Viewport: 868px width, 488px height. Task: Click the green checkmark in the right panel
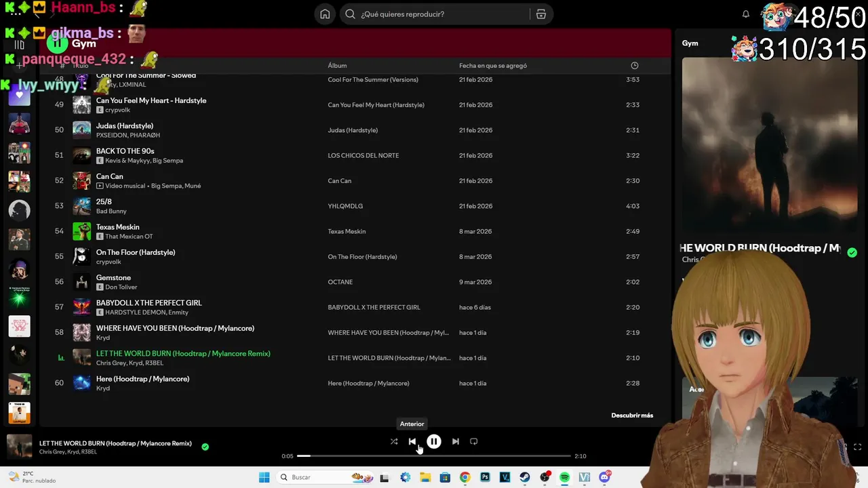852,252
